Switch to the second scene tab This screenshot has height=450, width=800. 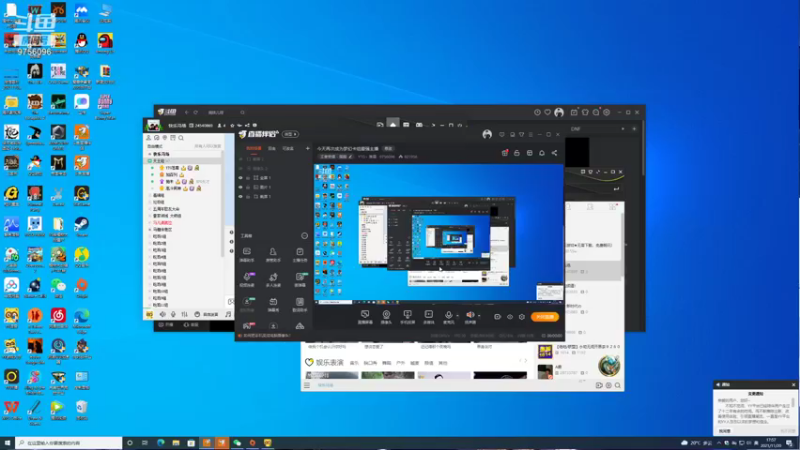(272, 148)
